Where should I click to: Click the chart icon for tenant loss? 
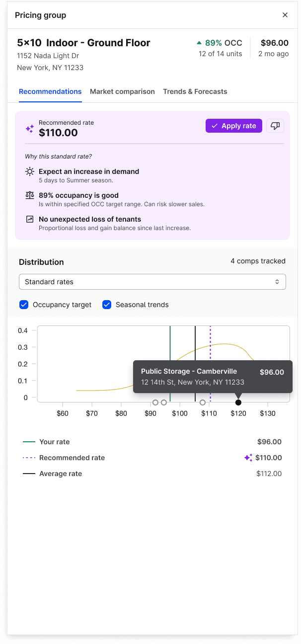[30, 219]
